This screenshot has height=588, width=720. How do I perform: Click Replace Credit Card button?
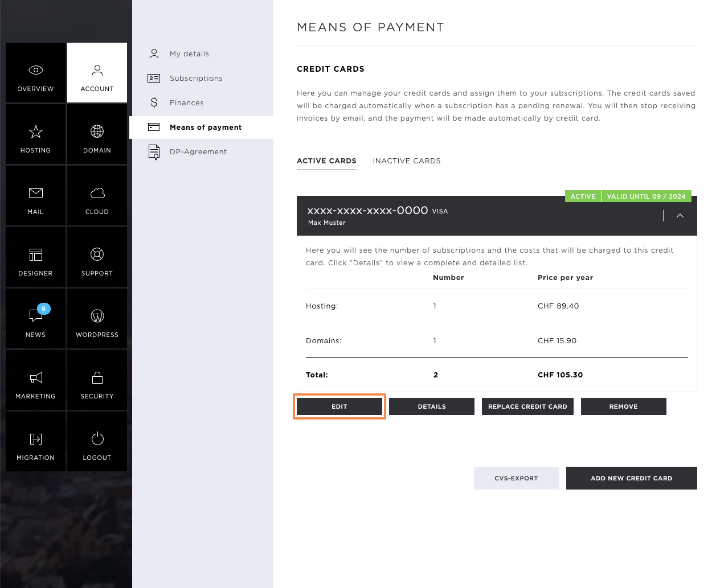(x=527, y=406)
